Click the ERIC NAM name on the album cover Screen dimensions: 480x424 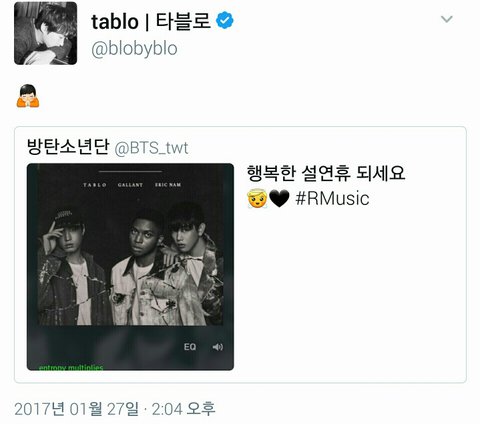(168, 185)
